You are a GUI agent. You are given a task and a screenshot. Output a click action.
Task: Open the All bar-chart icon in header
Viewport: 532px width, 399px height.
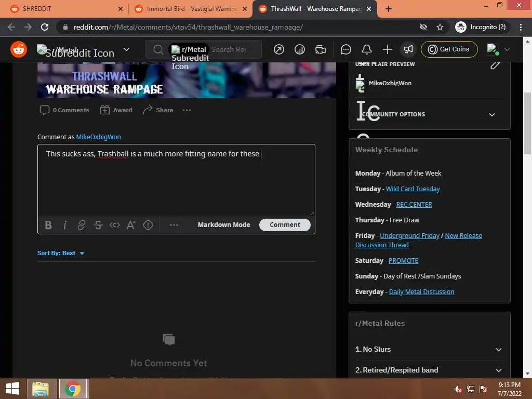[x=299, y=49]
